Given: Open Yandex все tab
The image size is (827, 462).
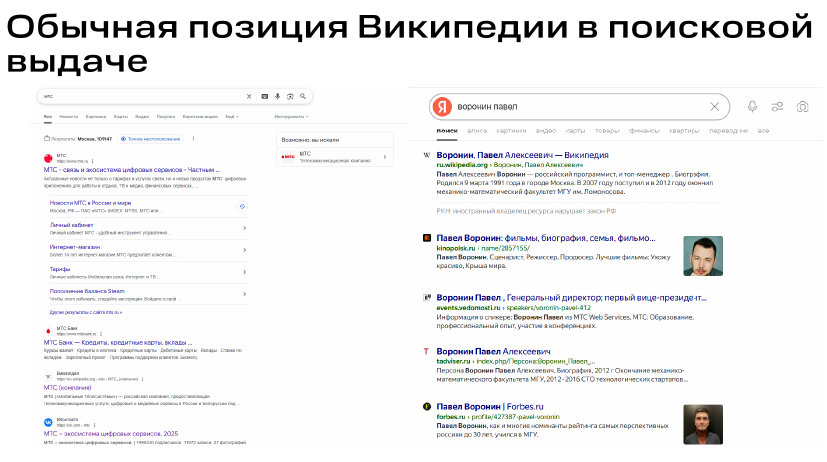Looking at the screenshot, I should point(764,131).
